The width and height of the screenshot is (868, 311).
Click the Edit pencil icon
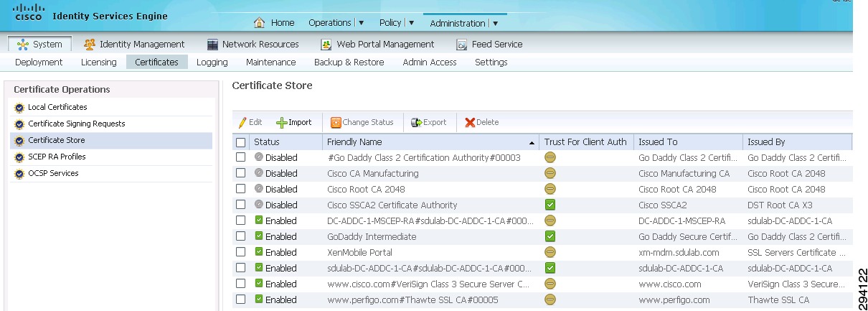pyautogui.click(x=242, y=123)
